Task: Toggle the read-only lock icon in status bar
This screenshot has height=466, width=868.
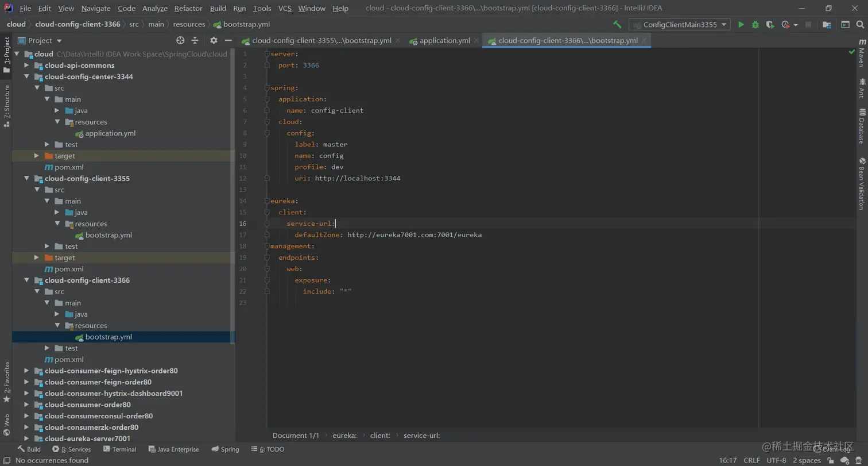Action: click(831, 460)
